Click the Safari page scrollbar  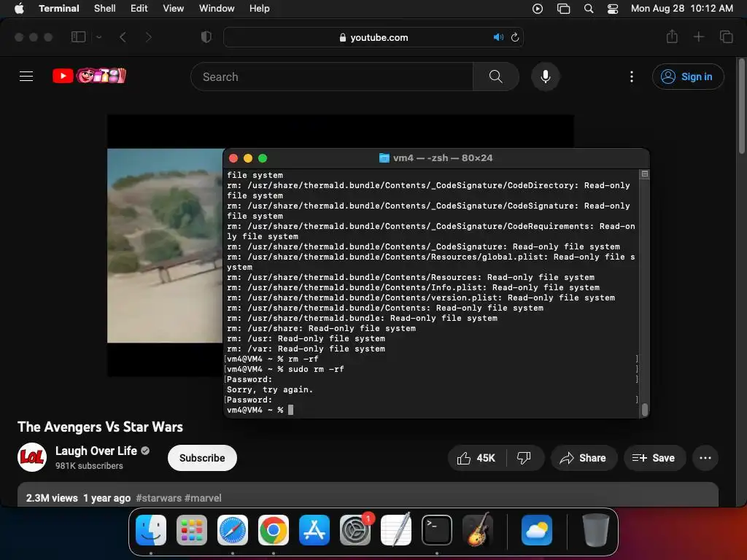coord(742,106)
